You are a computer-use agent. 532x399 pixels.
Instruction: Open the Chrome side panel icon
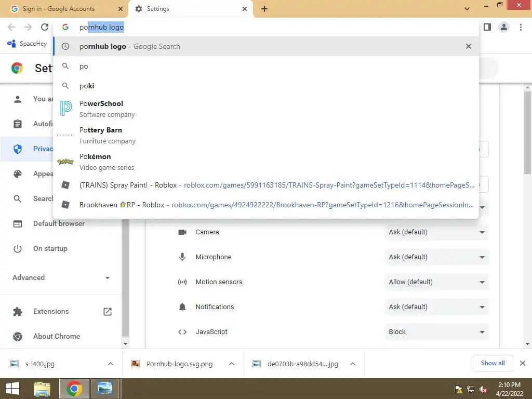click(487, 27)
